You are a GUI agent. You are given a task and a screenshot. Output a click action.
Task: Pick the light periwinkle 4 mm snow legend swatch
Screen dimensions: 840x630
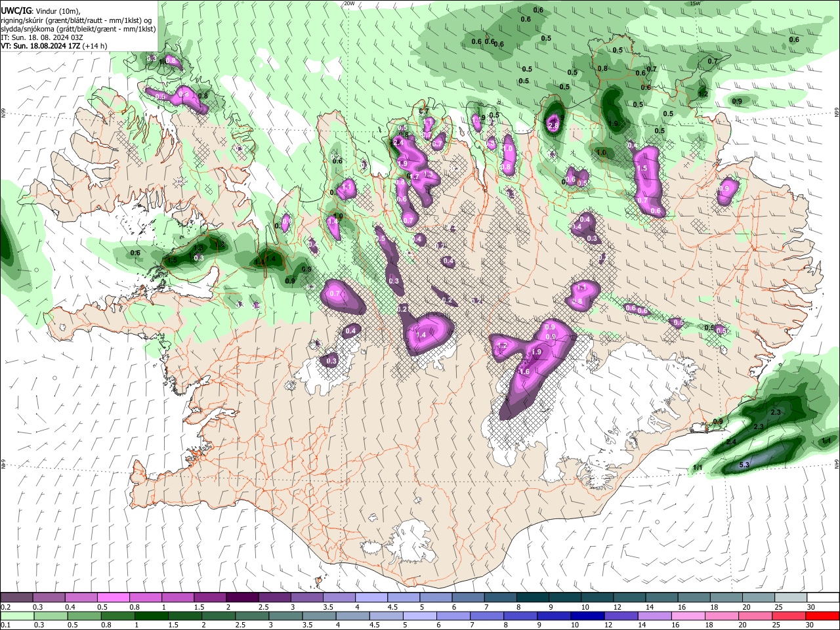(x=371, y=598)
